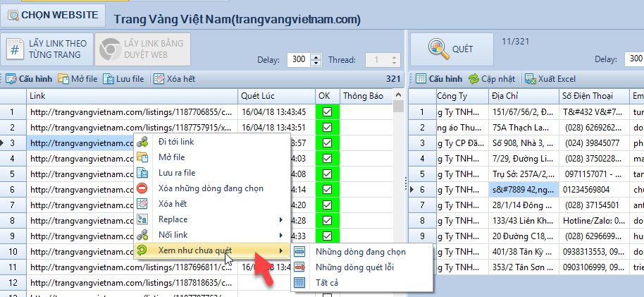Click the red Xóa những dòng icon

click(142, 189)
